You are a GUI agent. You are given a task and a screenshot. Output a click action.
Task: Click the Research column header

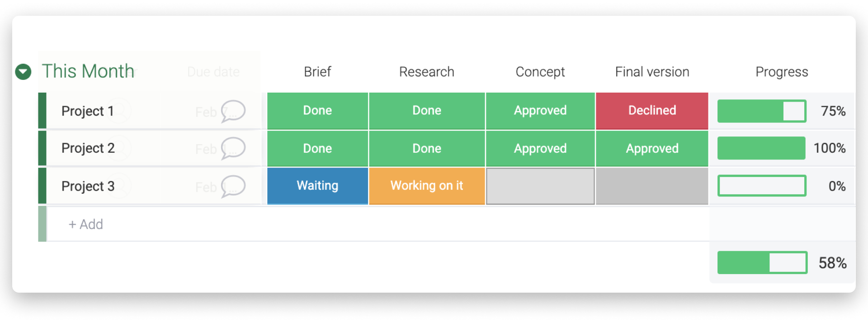[426, 72]
